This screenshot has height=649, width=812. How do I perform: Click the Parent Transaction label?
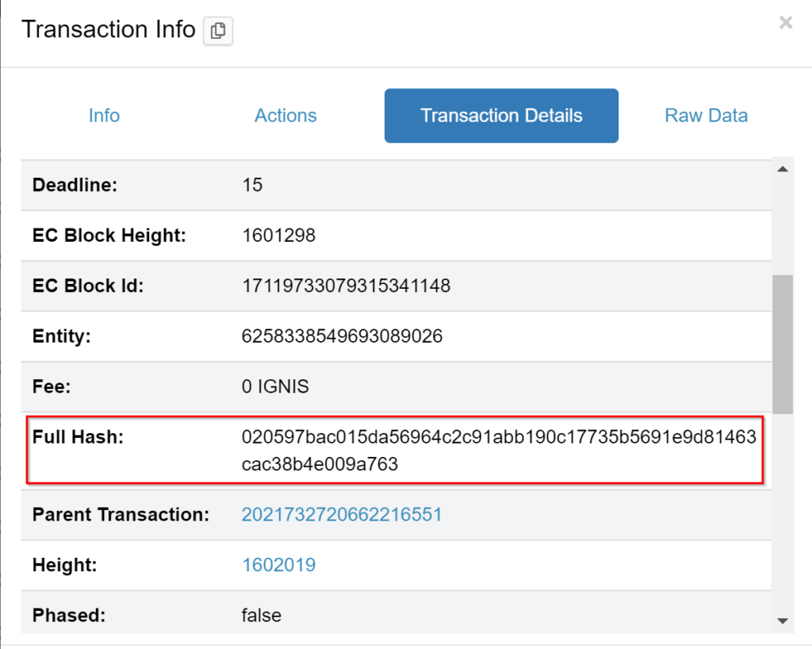coord(121,514)
